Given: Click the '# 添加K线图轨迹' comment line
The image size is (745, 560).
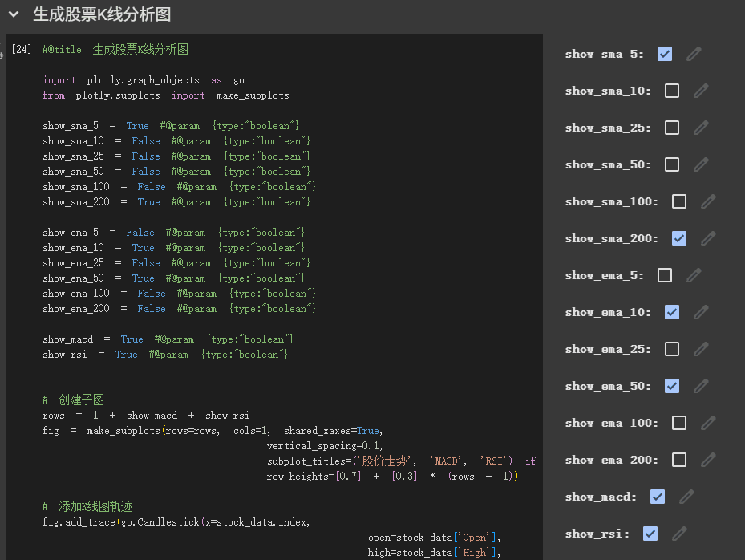Looking at the screenshot, I should tap(87, 506).
